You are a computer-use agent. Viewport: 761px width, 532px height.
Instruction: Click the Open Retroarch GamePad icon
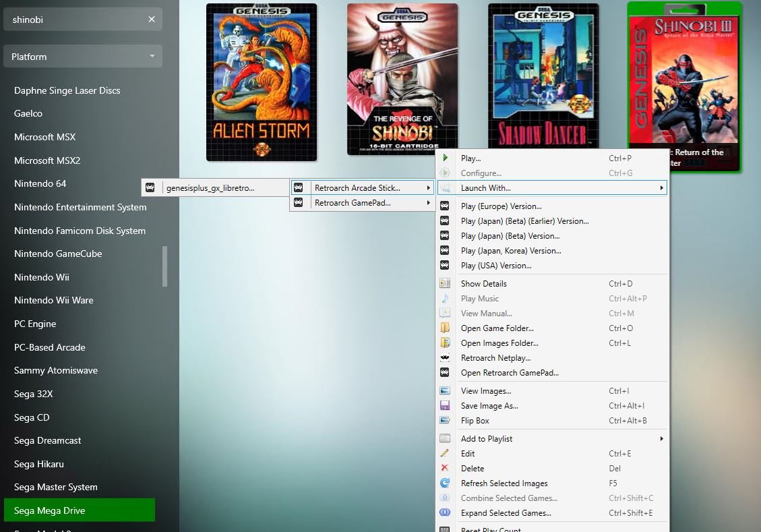[445, 372]
